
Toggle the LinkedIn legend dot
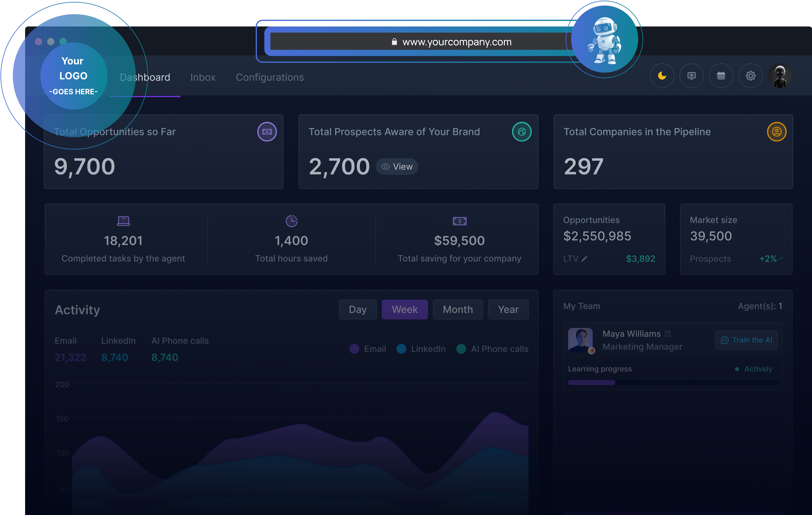pyautogui.click(x=401, y=349)
